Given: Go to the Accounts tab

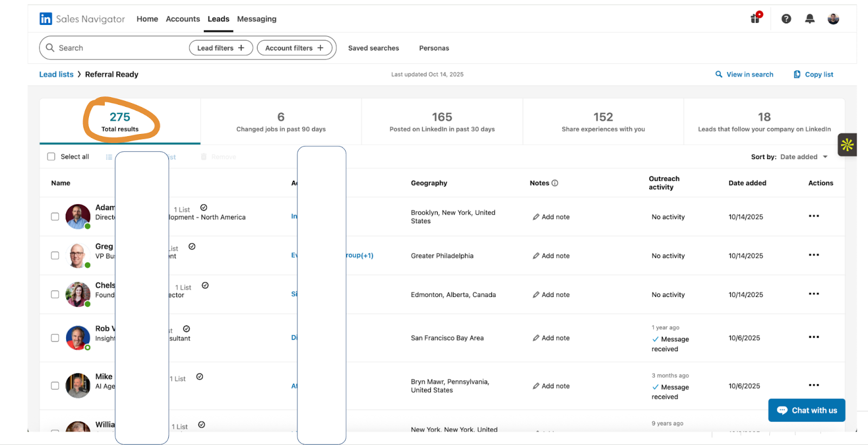Looking at the screenshot, I should pos(183,19).
